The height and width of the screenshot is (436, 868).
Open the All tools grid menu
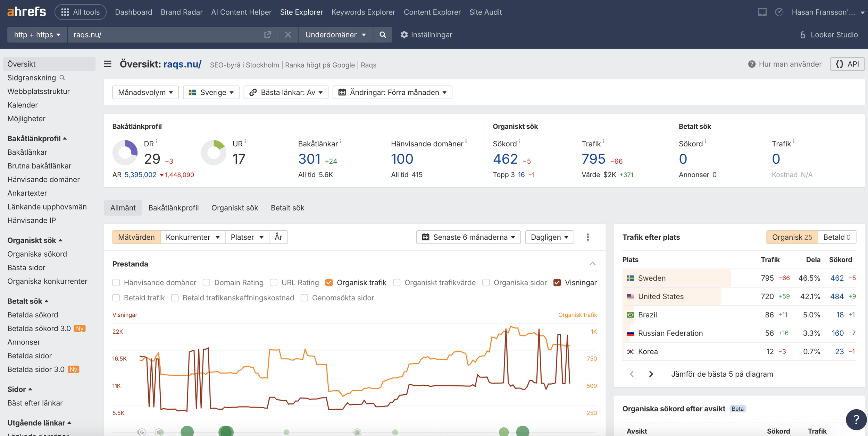coord(81,12)
